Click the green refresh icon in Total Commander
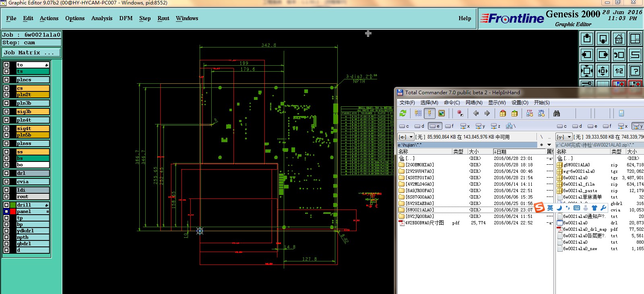This screenshot has height=294, width=644. 403,114
